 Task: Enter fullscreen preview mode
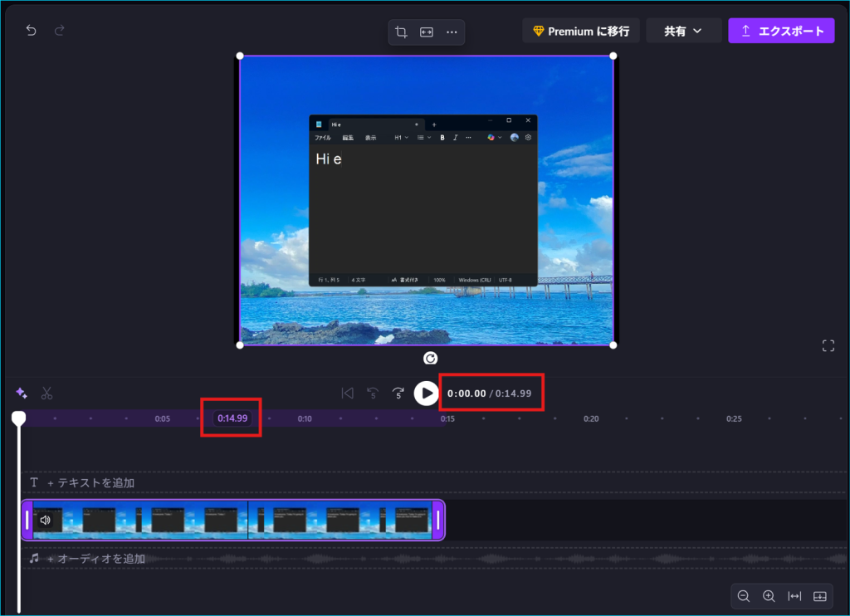(x=828, y=346)
